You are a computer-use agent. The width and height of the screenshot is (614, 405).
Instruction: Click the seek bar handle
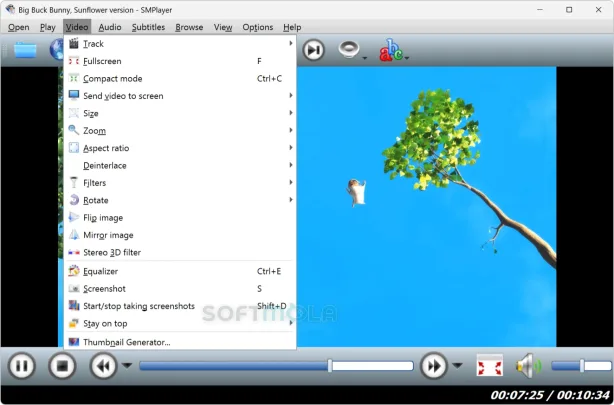(330, 366)
